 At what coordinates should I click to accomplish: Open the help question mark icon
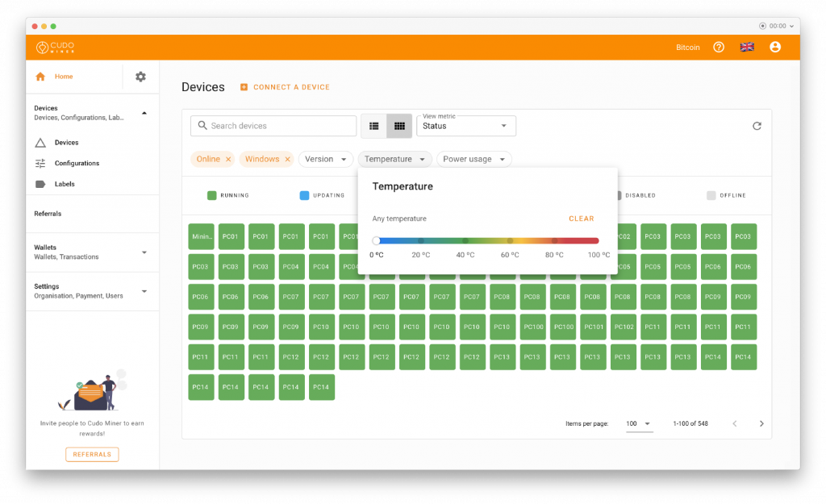719,48
